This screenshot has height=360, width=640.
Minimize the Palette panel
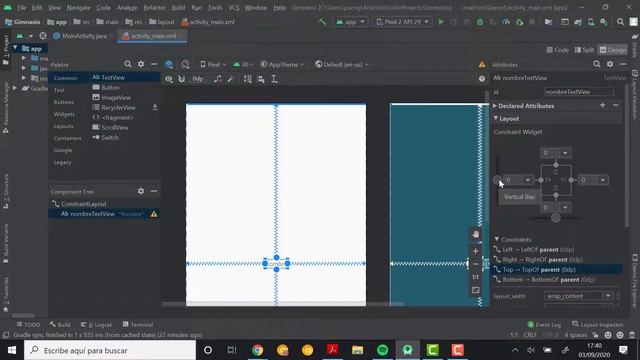pos(154,64)
